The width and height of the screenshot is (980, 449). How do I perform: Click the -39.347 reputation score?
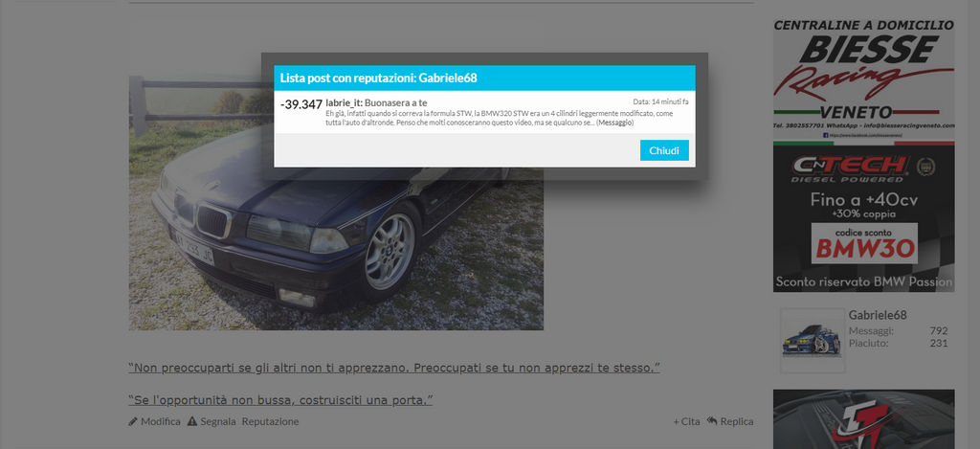301,104
